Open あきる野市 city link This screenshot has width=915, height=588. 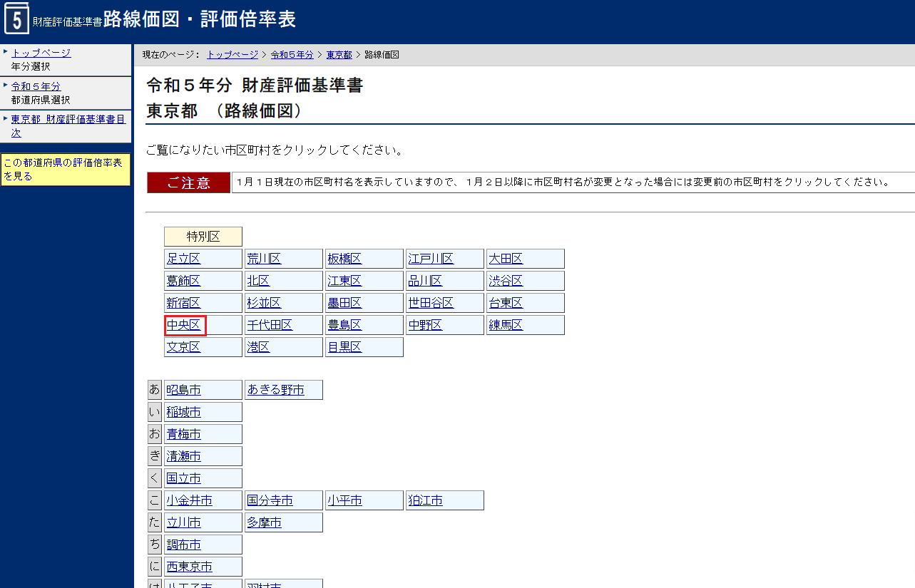point(275,390)
